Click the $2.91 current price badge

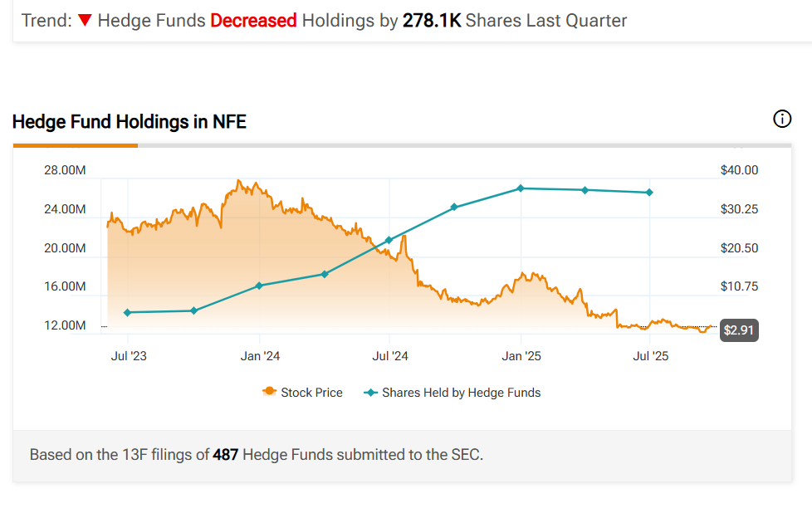pyautogui.click(x=738, y=330)
